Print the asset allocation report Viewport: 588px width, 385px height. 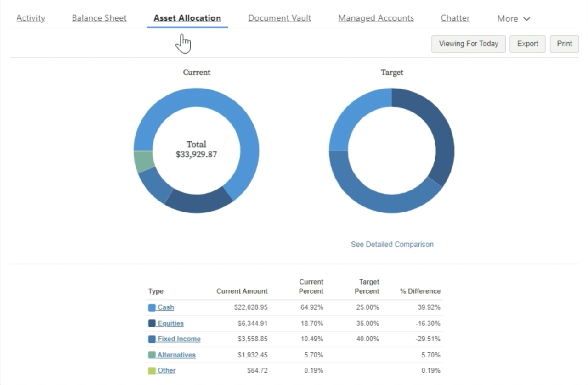click(564, 44)
